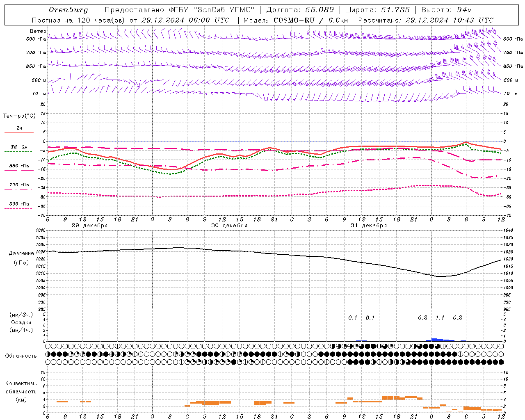Click the "Ветер" wind panel label

click(38, 31)
